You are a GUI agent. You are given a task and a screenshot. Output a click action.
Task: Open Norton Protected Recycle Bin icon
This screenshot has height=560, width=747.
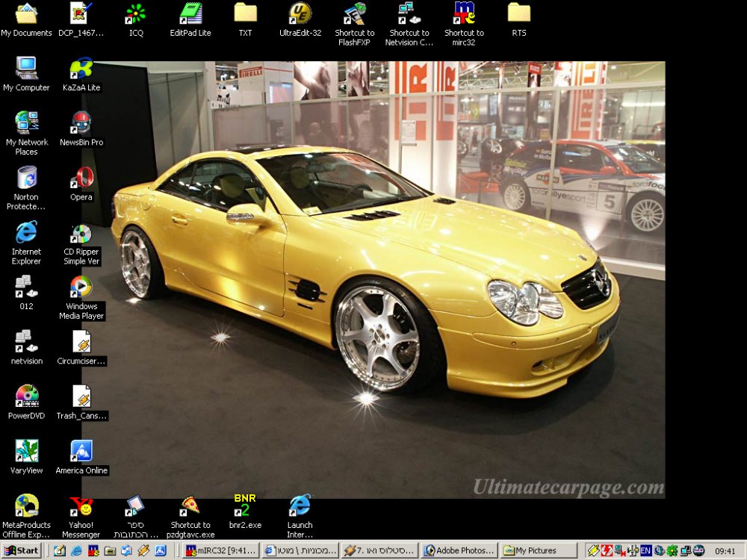[x=26, y=188]
